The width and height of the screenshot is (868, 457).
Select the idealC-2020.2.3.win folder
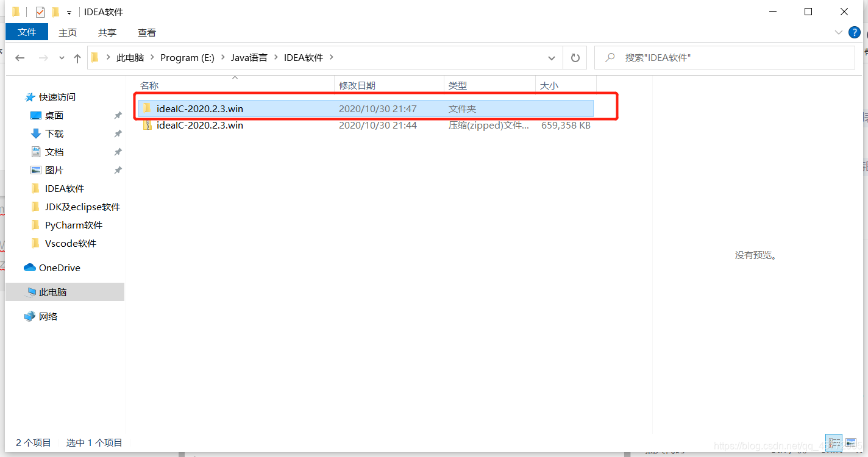point(366,108)
